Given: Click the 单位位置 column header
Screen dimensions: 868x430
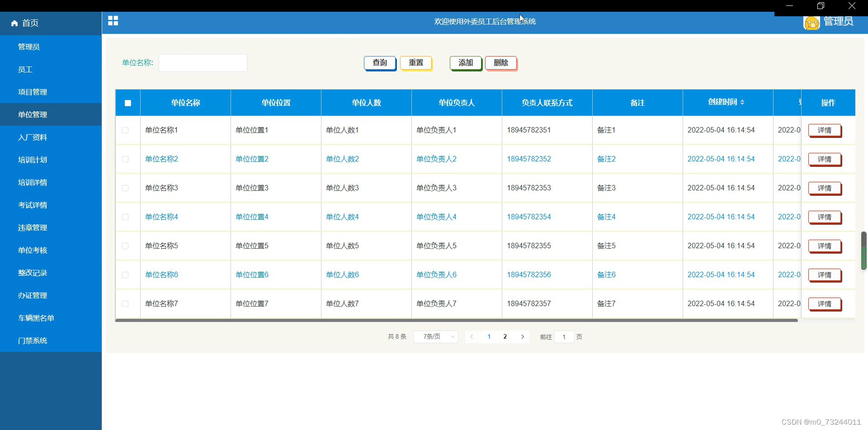Looking at the screenshot, I should (276, 103).
